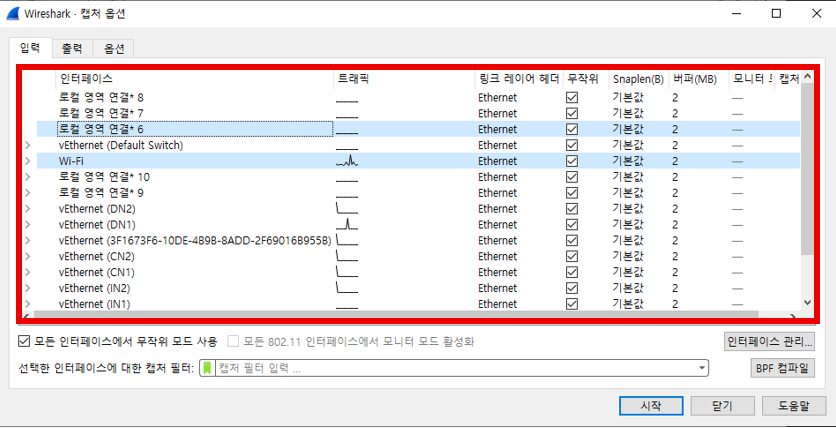Screen dimensions: 836x428
Task: Open 인터페이스 관리 button
Action: pos(769,341)
